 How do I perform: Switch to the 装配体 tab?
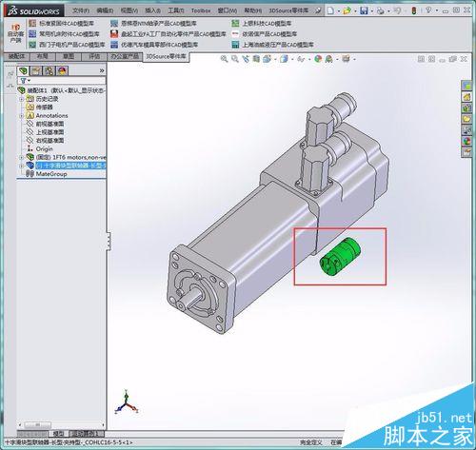pyautogui.click(x=17, y=56)
